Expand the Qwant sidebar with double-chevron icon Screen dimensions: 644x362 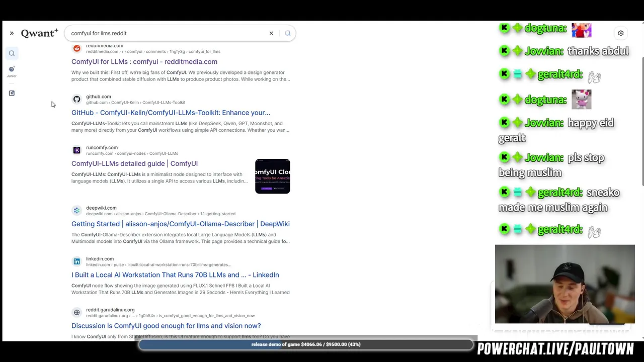pyautogui.click(x=12, y=33)
